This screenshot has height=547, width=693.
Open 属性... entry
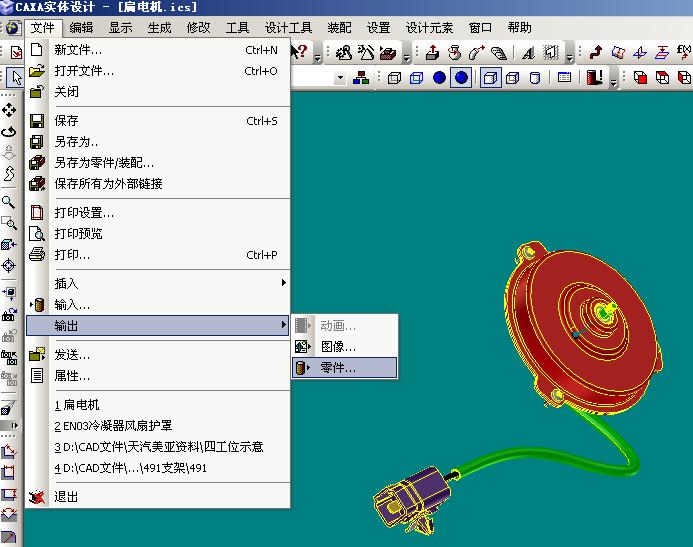[x=157, y=376]
